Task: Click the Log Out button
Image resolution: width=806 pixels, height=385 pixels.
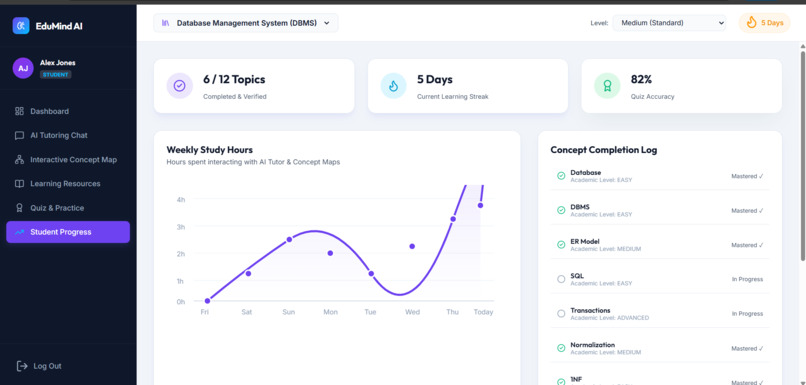Action: (x=39, y=366)
